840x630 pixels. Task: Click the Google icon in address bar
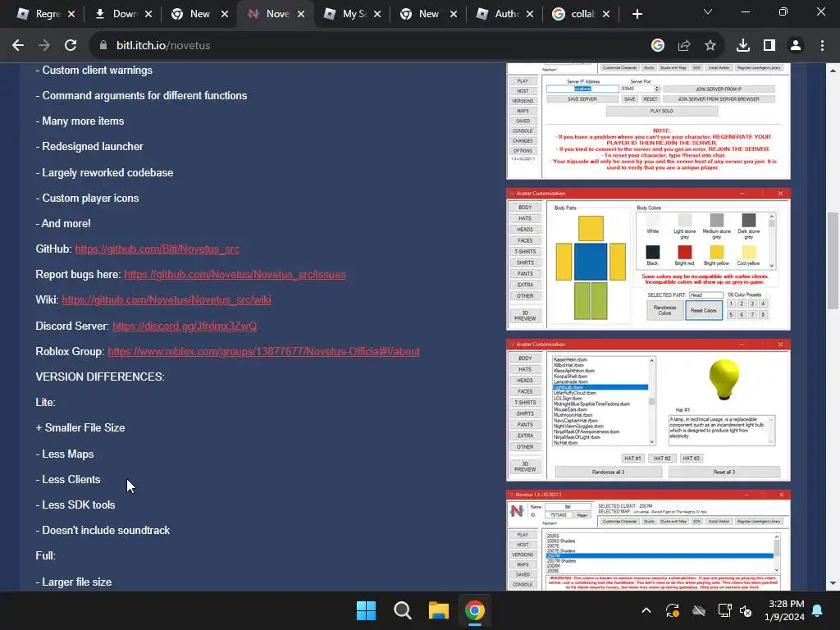(x=657, y=46)
